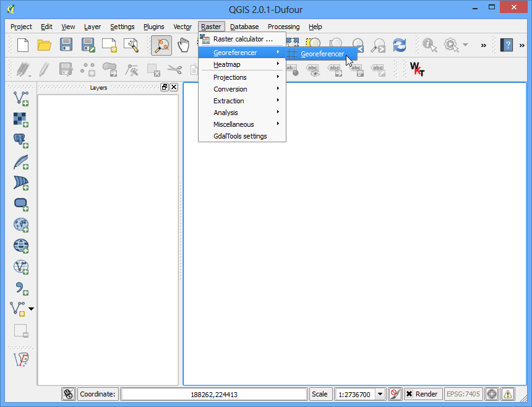This screenshot has width=532, height=407.
Task: Add MSSQL Spatial Layer icon
Action: tap(21, 183)
